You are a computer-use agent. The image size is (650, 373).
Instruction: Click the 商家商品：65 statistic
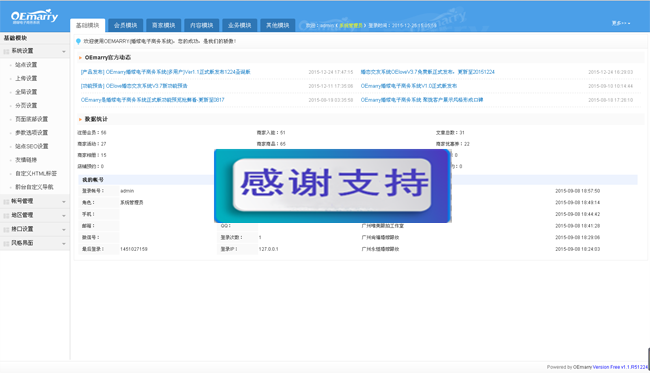271,144
